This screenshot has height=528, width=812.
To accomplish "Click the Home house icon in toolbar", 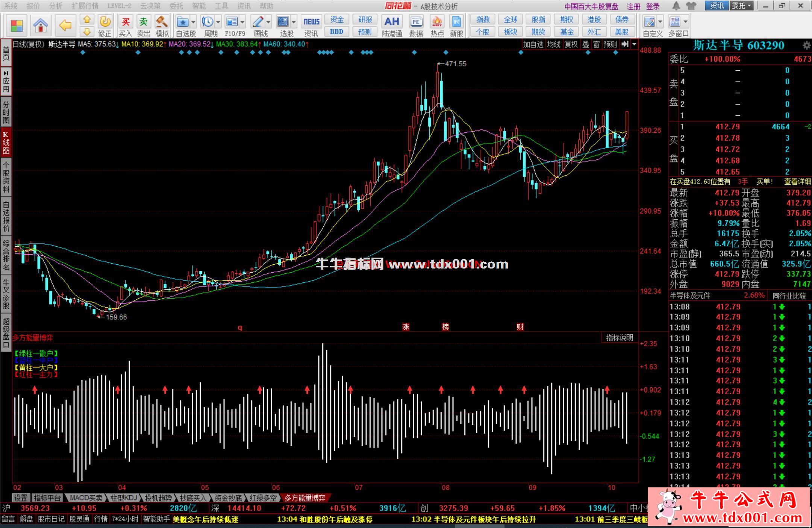I will 41,26.
